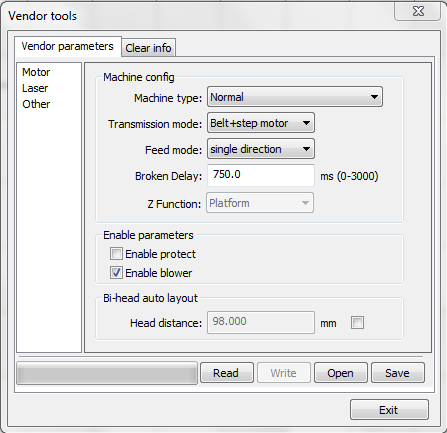Image resolution: width=447 pixels, height=433 pixels.
Task: Exit the Vendor tools window
Action: pos(389,410)
